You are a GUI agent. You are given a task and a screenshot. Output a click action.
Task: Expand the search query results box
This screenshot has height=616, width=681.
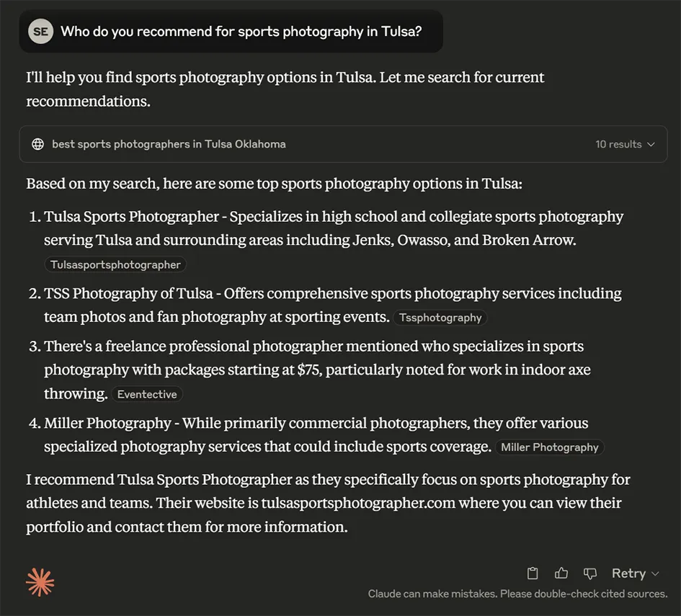point(343,144)
